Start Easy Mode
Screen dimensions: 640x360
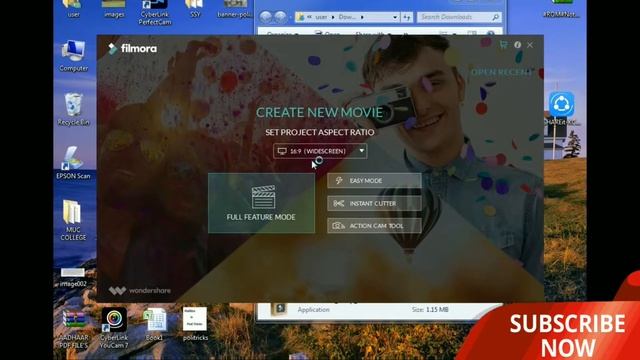pos(374,180)
